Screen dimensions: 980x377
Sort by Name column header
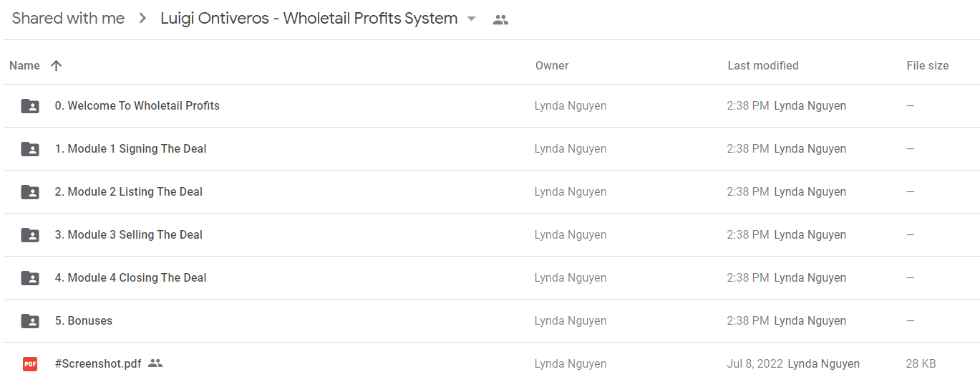click(x=24, y=65)
